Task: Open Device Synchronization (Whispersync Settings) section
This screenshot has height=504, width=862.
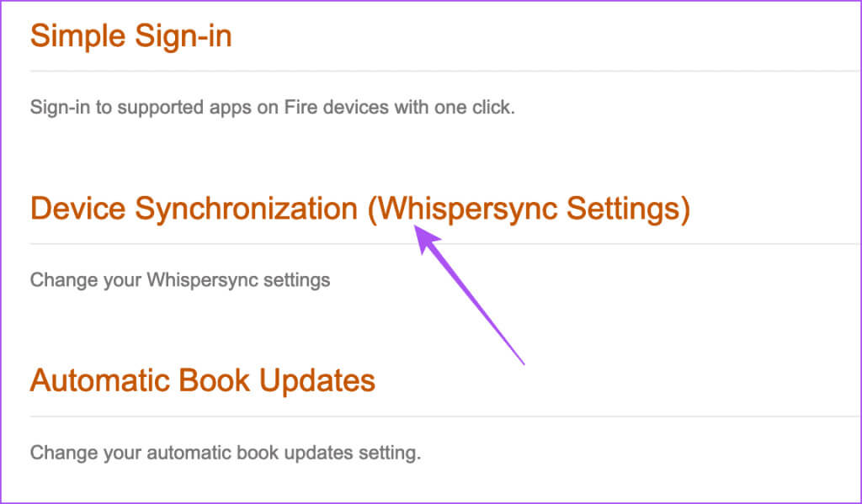Action: [359, 209]
